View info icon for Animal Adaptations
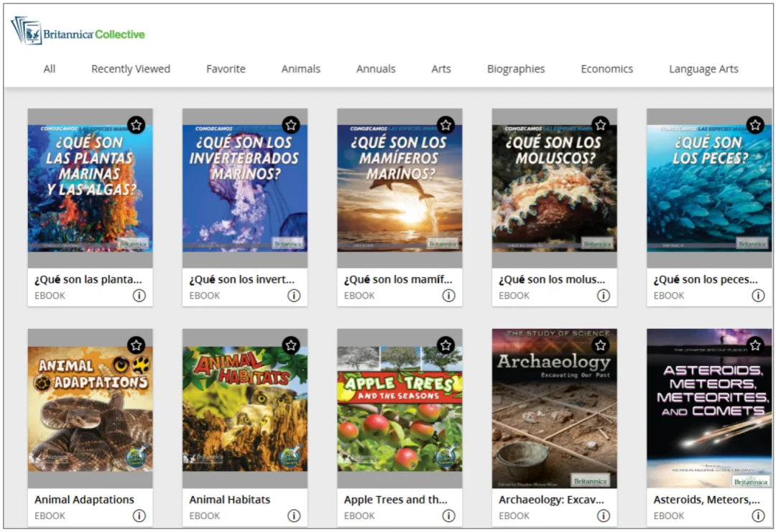This screenshot has width=776, height=532. [139, 515]
